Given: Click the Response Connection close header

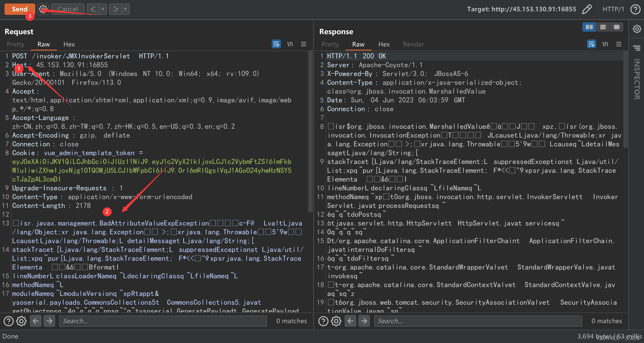Looking at the screenshot, I should pos(360,109).
